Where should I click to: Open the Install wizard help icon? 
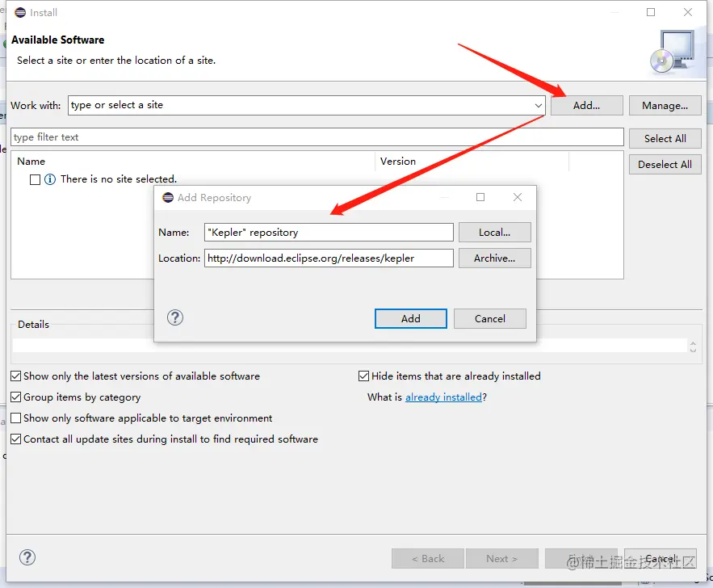(x=27, y=557)
